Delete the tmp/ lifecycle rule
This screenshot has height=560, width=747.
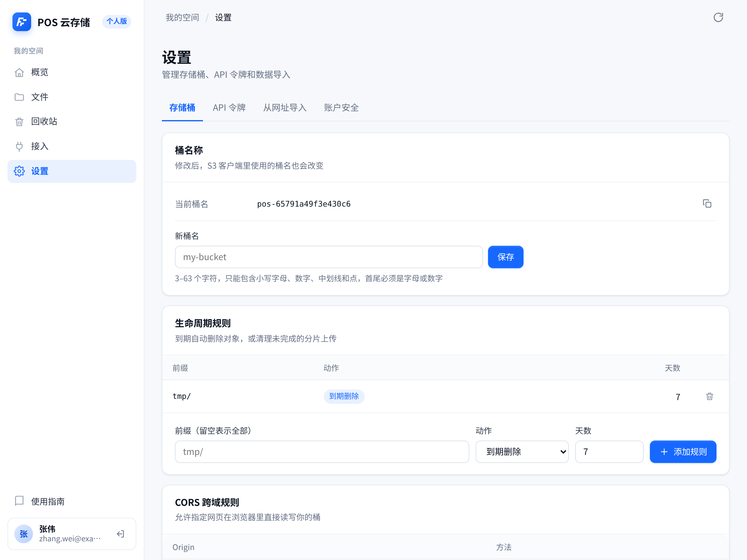coord(710,396)
